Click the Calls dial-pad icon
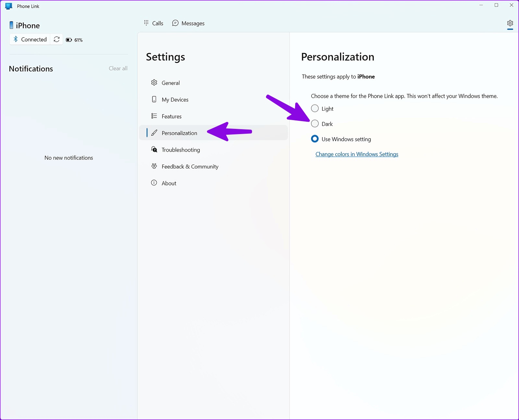 coord(146,23)
